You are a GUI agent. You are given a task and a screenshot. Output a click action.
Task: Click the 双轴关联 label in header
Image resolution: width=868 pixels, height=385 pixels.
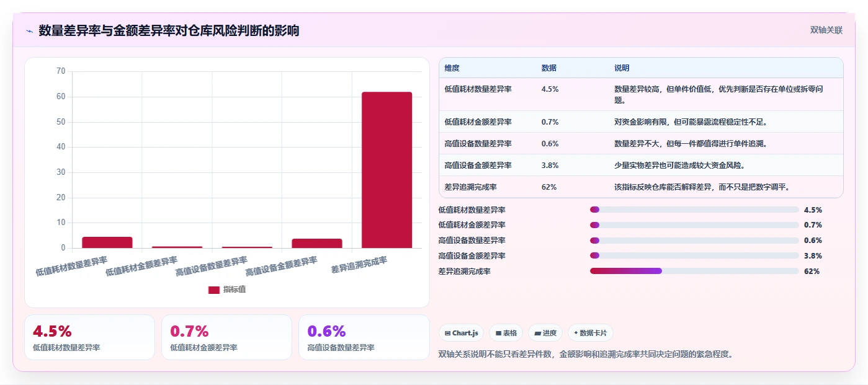click(826, 30)
